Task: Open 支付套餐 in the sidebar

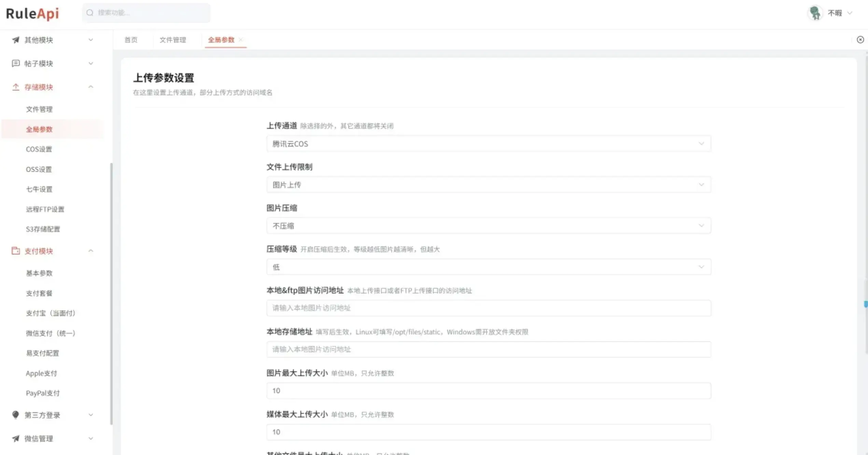Action: (x=39, y=293)
